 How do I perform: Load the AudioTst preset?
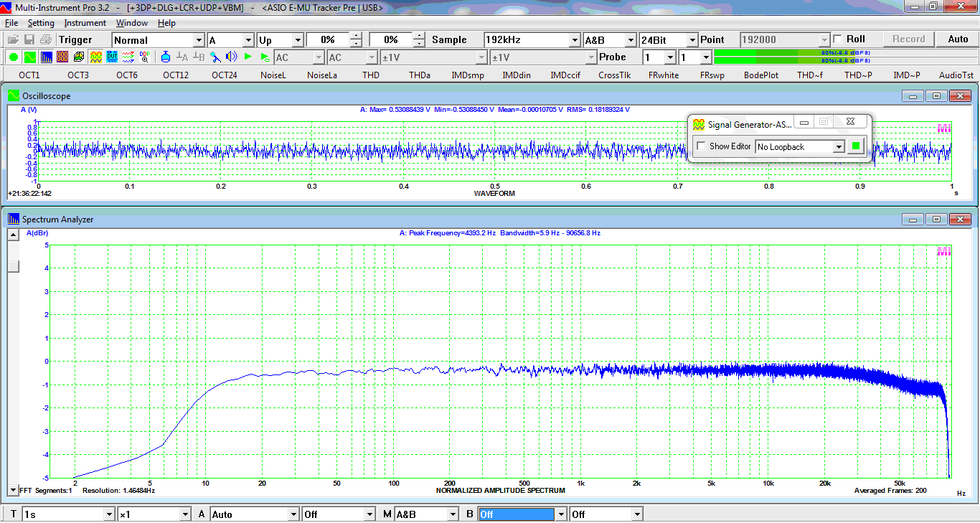click(956, 75)
